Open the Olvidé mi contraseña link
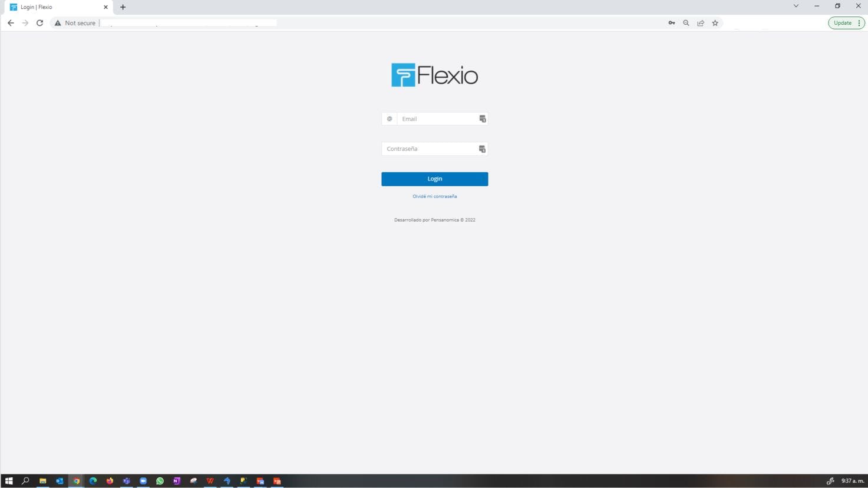The width and height of the screenshot is (868, 488). tap(434, 196)
